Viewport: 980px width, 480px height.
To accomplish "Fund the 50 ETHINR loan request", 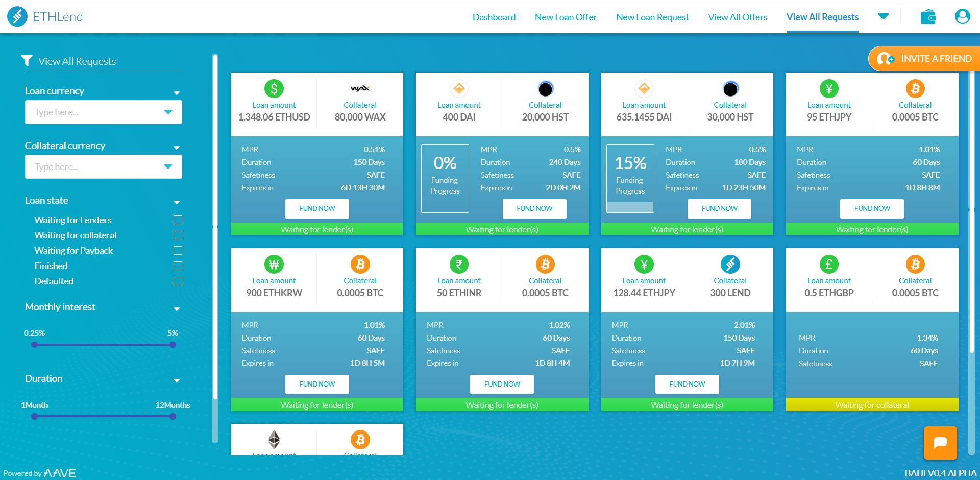I will point(502,384).
